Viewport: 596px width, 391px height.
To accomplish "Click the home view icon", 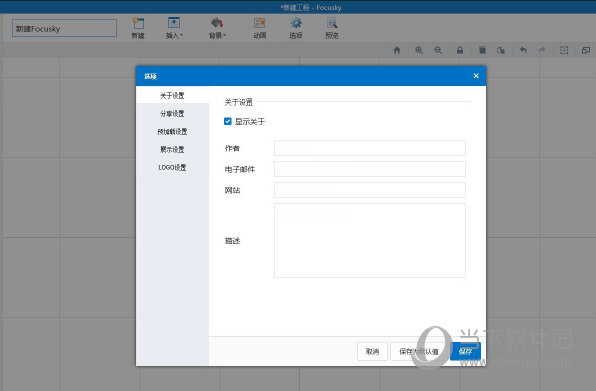I will tap(397, 50).
